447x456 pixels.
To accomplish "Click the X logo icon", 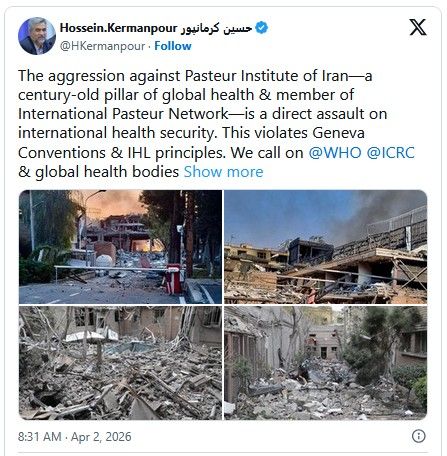I will 418,27.
